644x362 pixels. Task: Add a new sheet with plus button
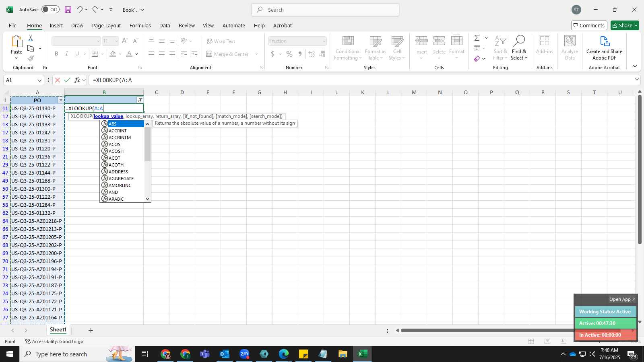click(x=91, y=330)
